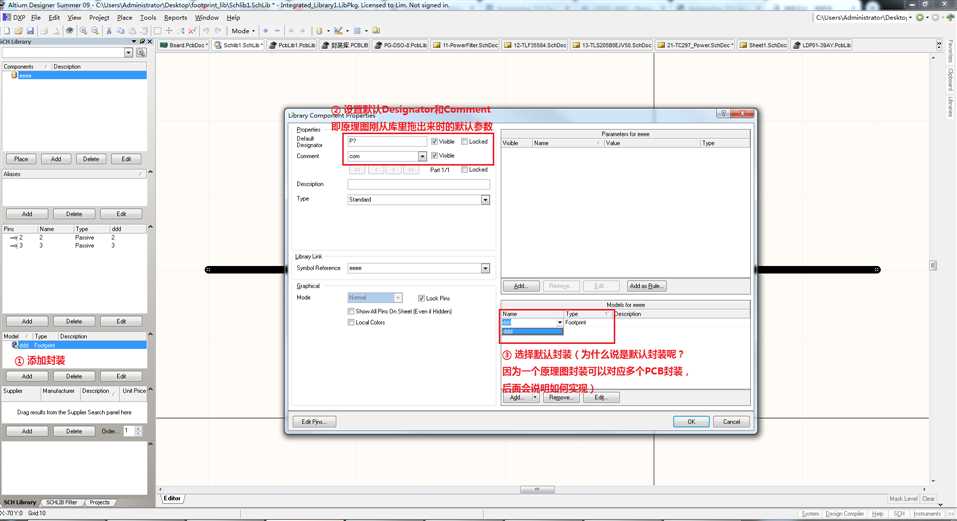This screenshot has height=521, width=957.
Task: Click the Edit Pins button
Action: tap(314, 422)
